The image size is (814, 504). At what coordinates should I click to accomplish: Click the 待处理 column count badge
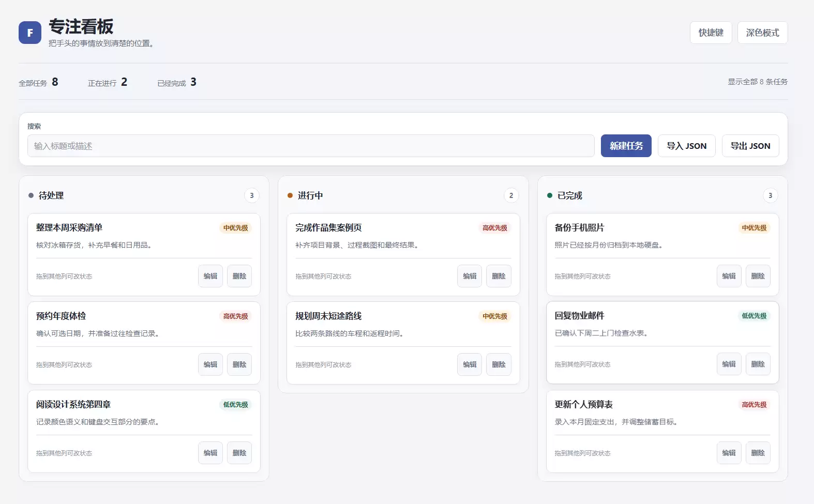pyautogui.click(x=252, y=195)
